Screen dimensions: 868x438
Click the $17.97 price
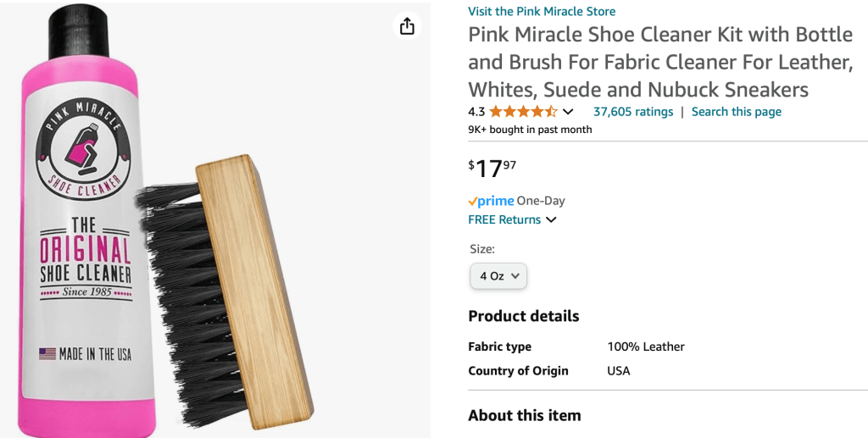point(492,168)
